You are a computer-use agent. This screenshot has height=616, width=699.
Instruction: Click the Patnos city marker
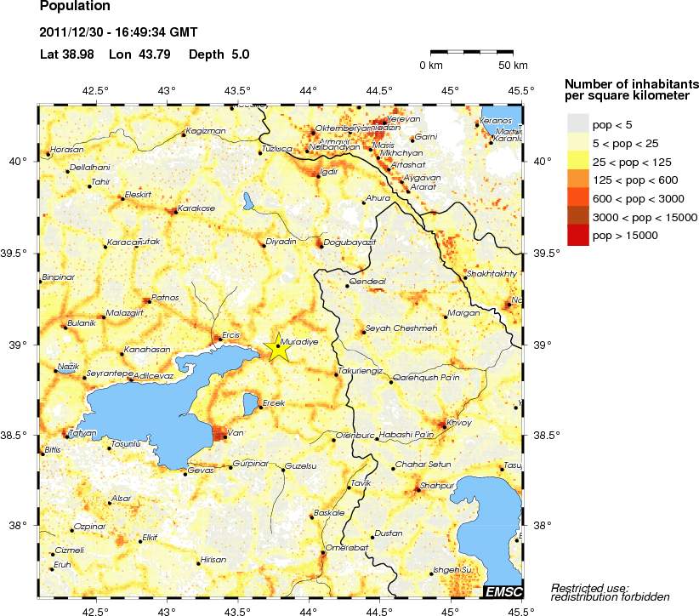[x=148, y=301]
